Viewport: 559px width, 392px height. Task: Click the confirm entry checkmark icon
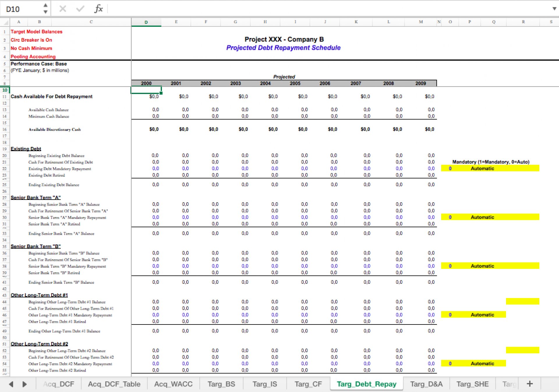80,9
